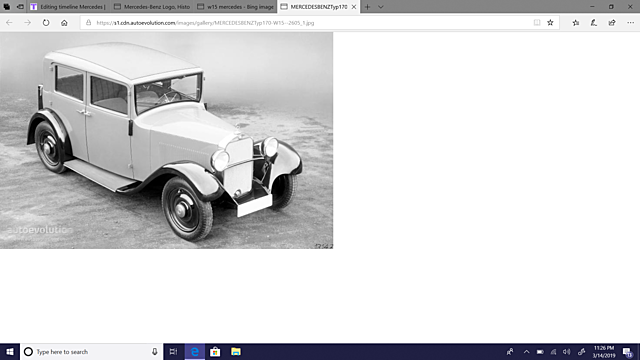Open a new browser tab
The image size is (640, 360).
(x=367, y=7)
